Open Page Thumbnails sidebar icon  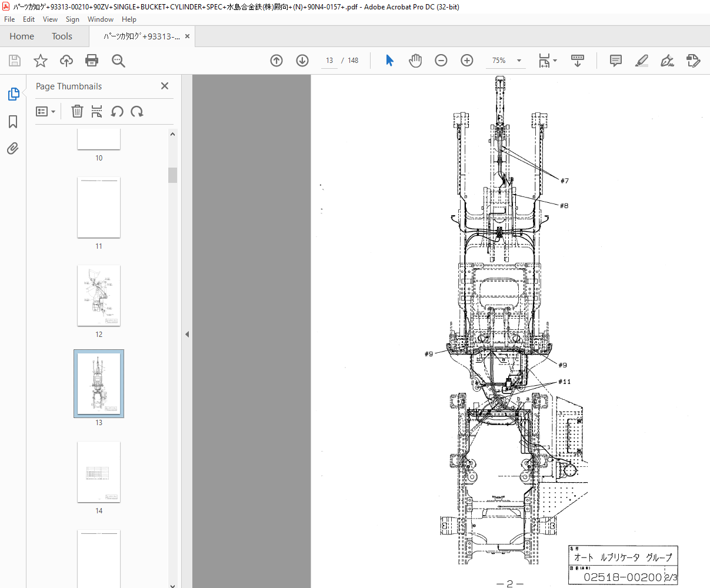pos(13,94)
